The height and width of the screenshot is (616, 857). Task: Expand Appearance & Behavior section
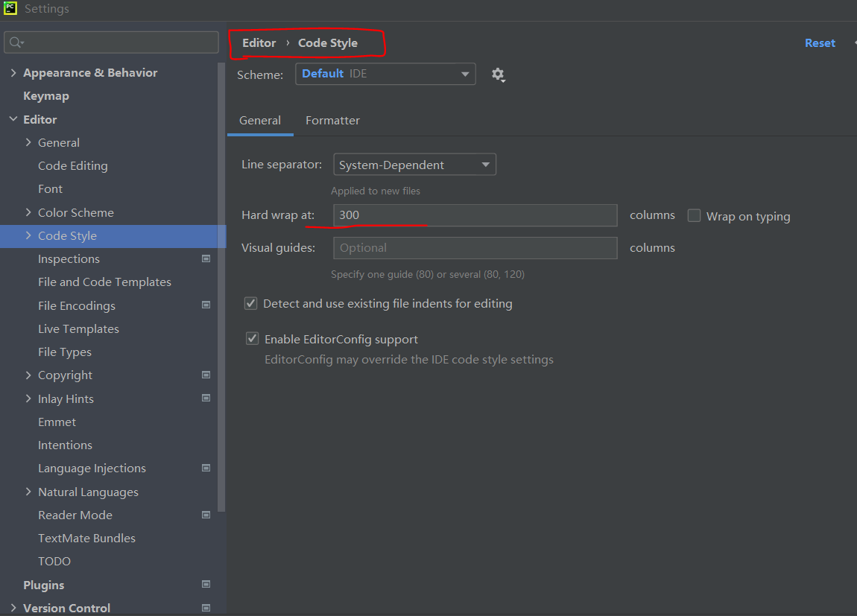[x=13, y=73]
